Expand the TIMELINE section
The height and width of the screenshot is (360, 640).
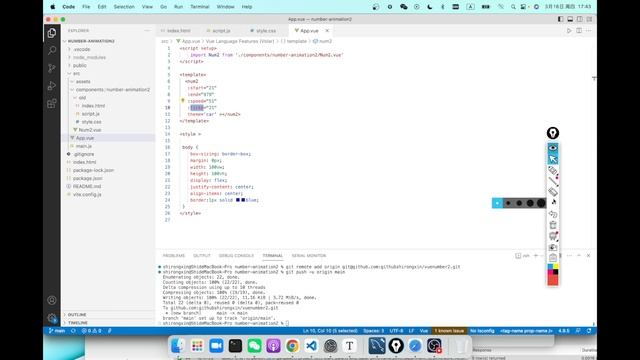78,322
